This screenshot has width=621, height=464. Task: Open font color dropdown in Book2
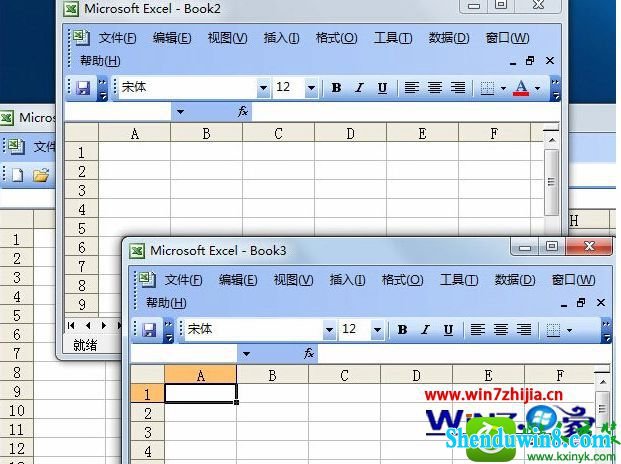pos(537,88)
